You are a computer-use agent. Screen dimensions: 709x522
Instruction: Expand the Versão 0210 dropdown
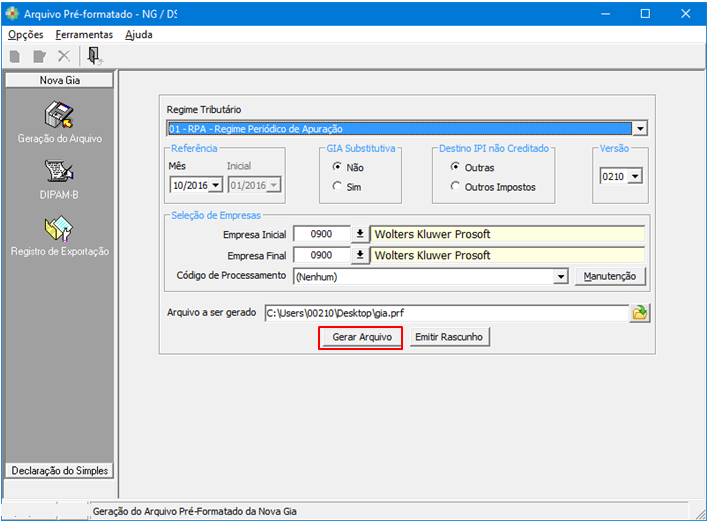pyautogui.click(x=635, y=176)
